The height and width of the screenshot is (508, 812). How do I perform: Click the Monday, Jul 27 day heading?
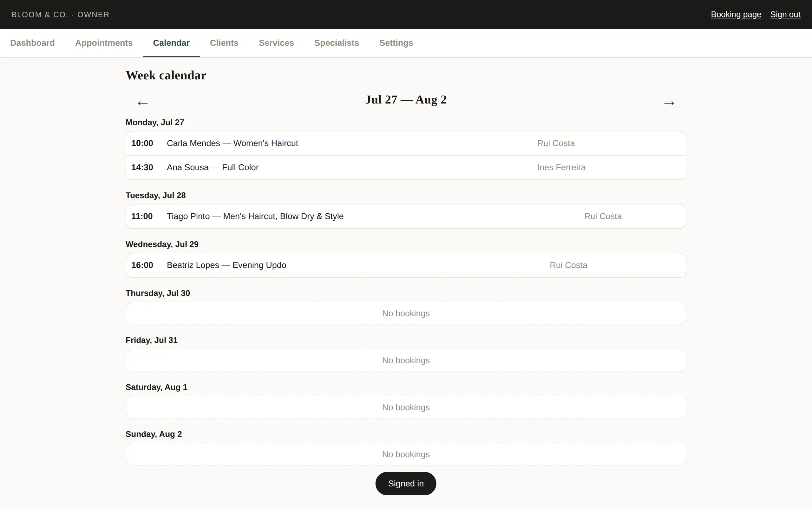tap(155, 122)
